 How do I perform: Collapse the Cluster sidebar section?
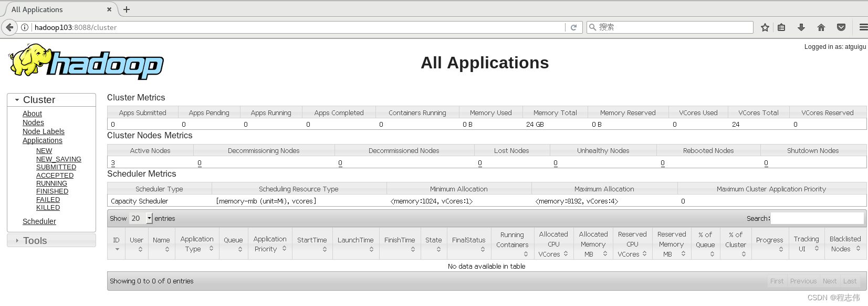pyautogui.click(x=51, y=100)
